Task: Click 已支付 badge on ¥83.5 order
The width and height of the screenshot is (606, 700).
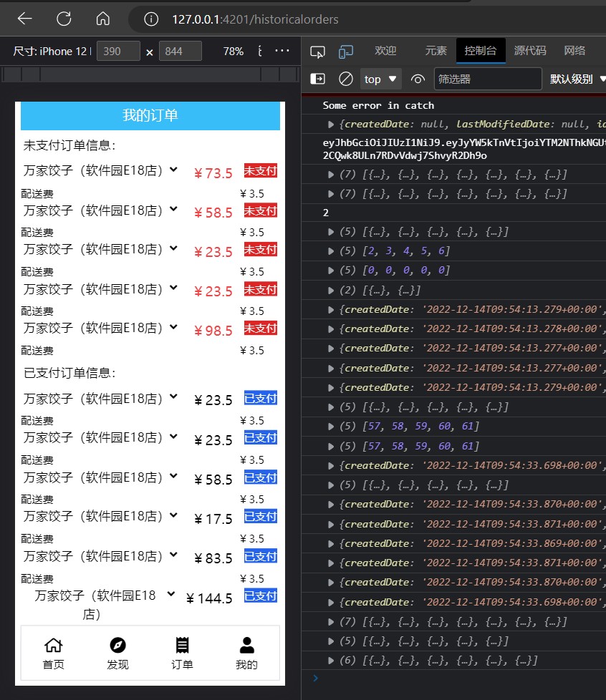Action: [x=261, y=556]
